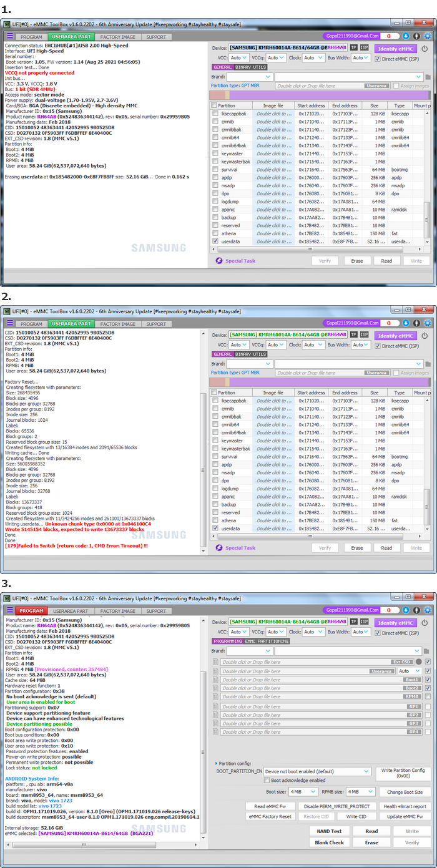Screen dimensions: 437x868
Task: Open the hamburger menu in the bottom window
Action: tap(9, 611)
